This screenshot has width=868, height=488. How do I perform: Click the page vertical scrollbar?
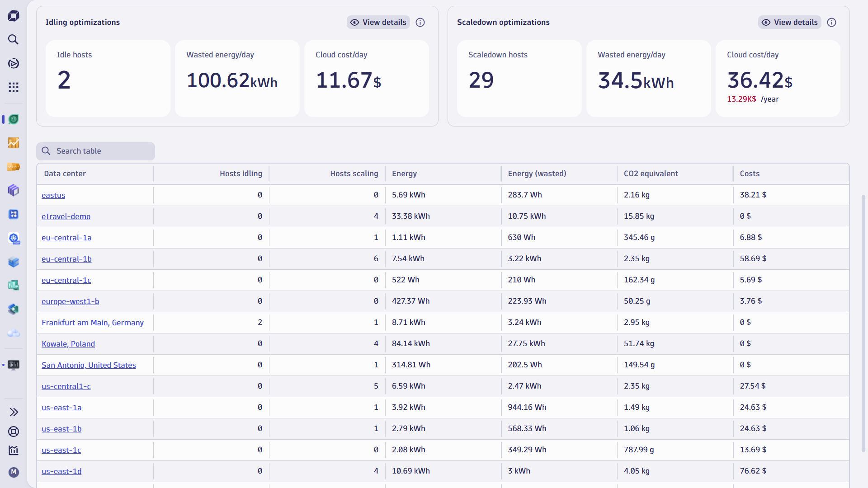point(863,323)
